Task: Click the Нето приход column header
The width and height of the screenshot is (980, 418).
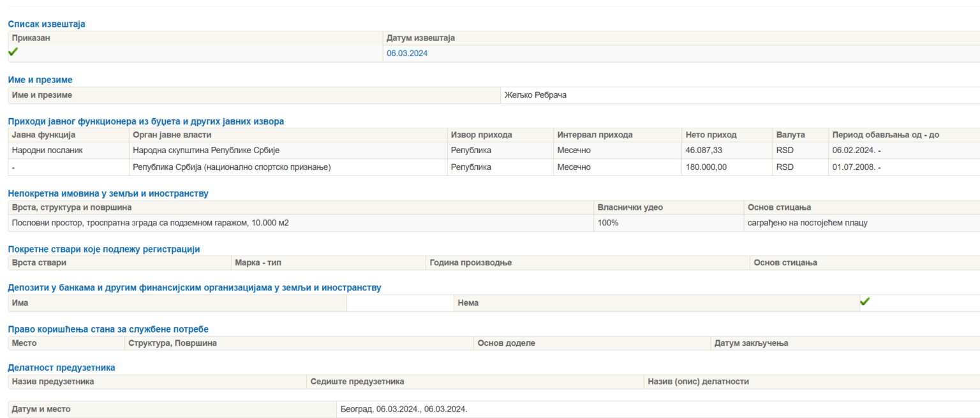Action: 711,135
